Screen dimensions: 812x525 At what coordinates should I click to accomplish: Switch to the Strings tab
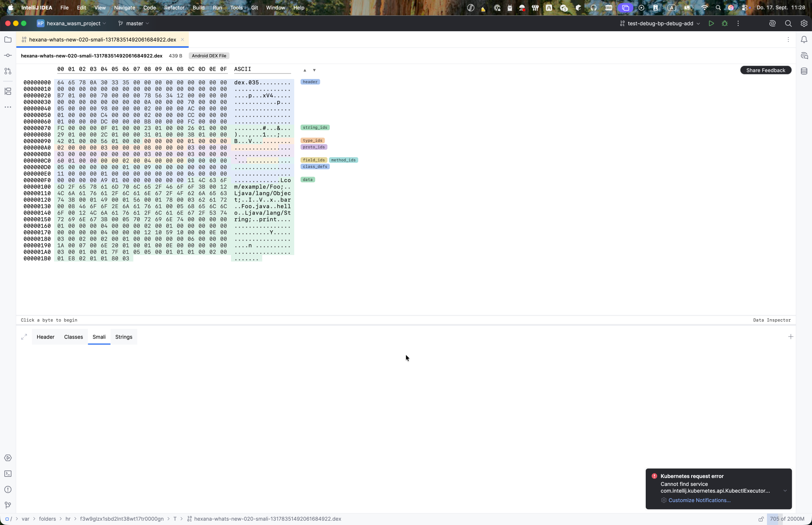[x=124, y=337]
